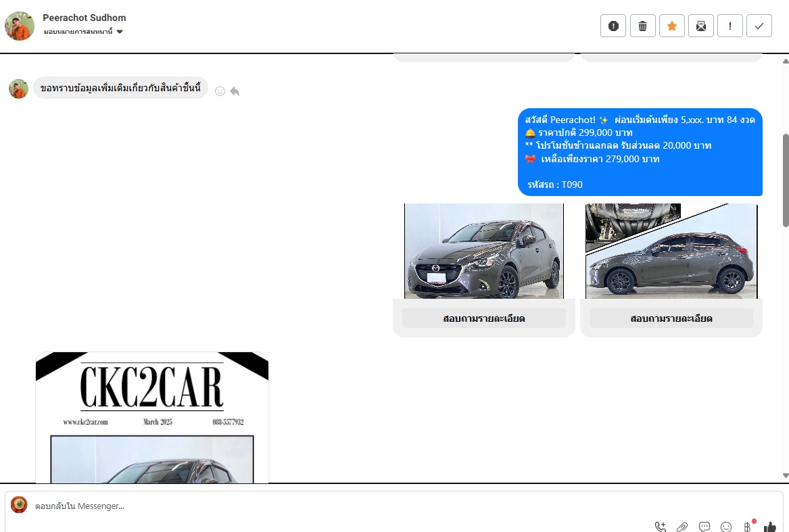Toggle the orange star follow-up marker

point(671,26)
